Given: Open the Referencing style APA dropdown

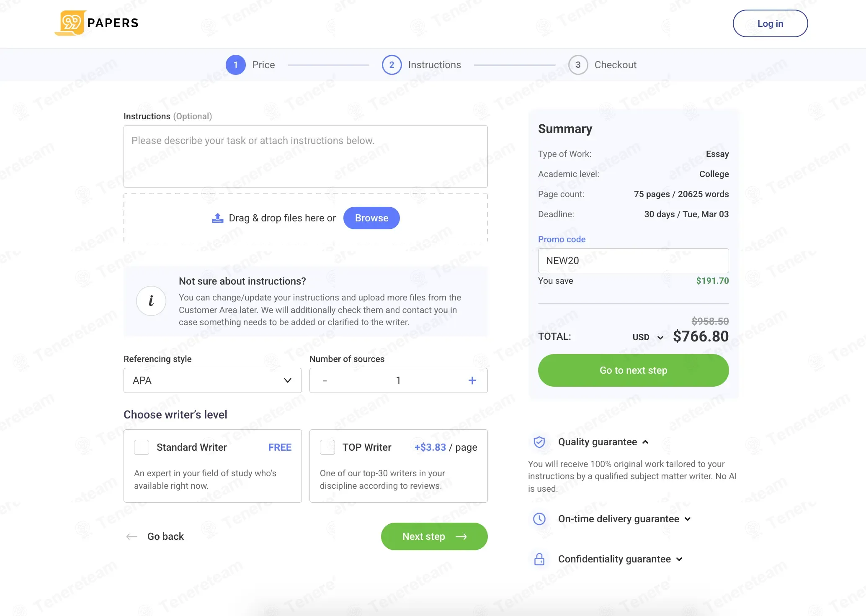Looking at the screenshot, I should click(213, 380).
